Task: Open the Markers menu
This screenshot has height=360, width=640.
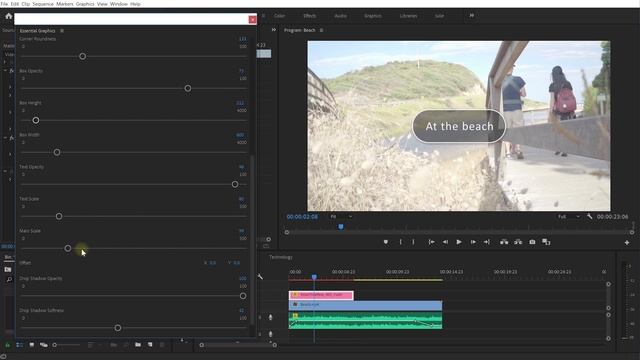Action: point(64,4)
